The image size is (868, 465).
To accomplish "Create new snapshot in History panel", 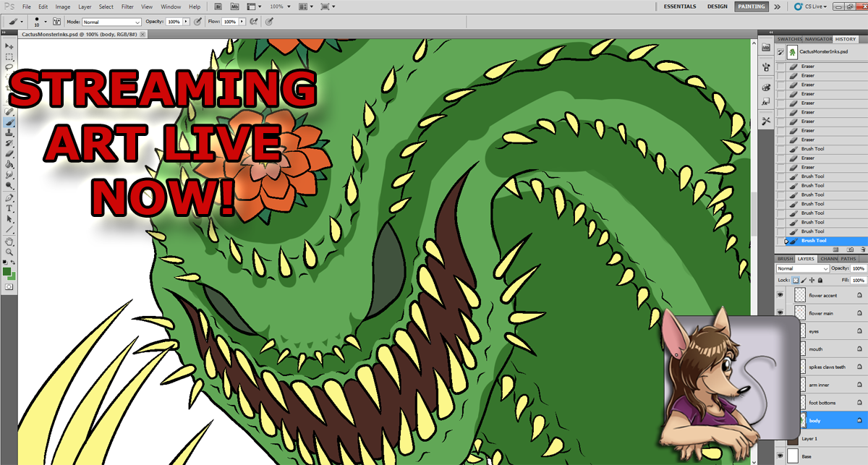I will pyautogui.click(x=851, y=249).
